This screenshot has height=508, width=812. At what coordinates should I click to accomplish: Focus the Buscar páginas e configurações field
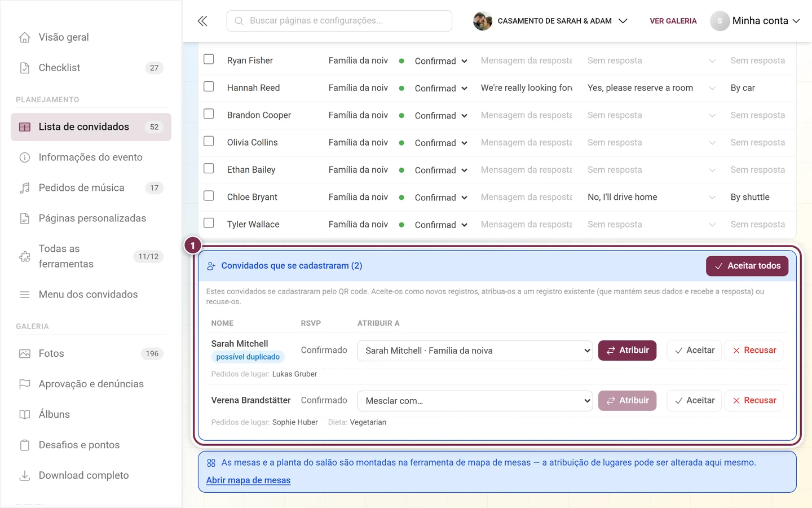pyautogui.click(x=339, y=21)
